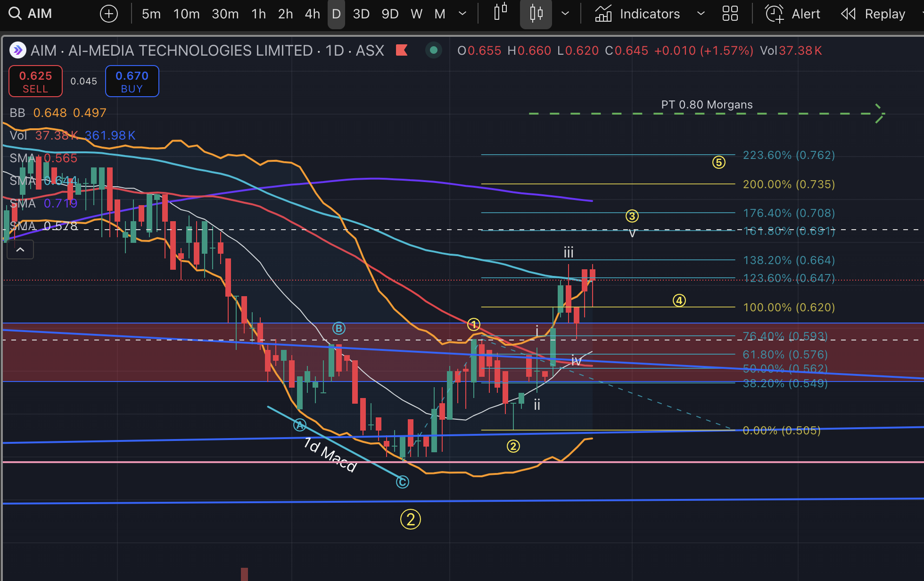Image resolution: width=924 pixels, height=581 pixels.
Task: Open the layout grid selector icon
Action: tap(730, 14)
